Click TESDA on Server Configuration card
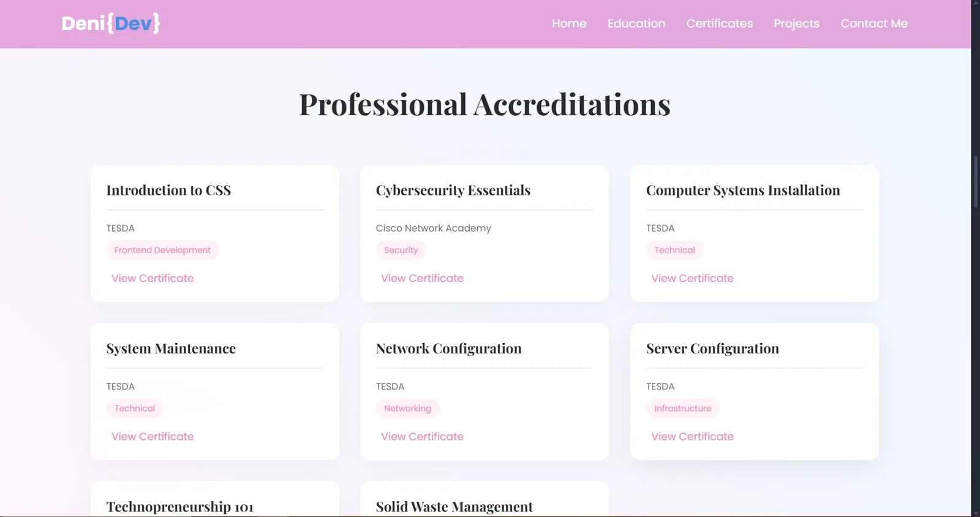This screenshot has height=517, width=980. pyautogui.click(x=660, y=387)
